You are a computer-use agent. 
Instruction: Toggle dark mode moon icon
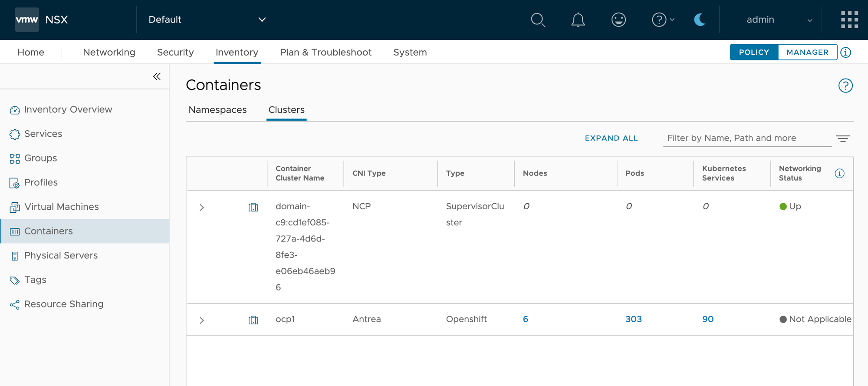tap(700, 20)
